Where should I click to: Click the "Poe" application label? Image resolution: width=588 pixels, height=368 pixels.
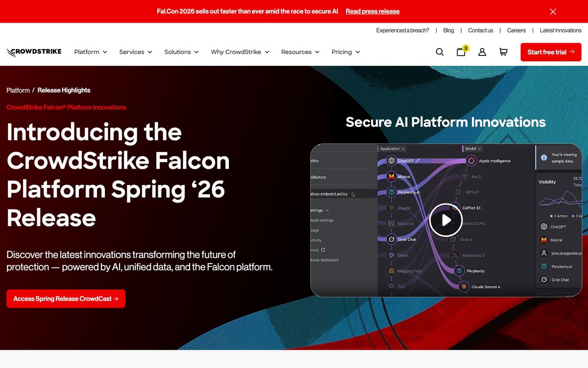[x=401, y=287]
